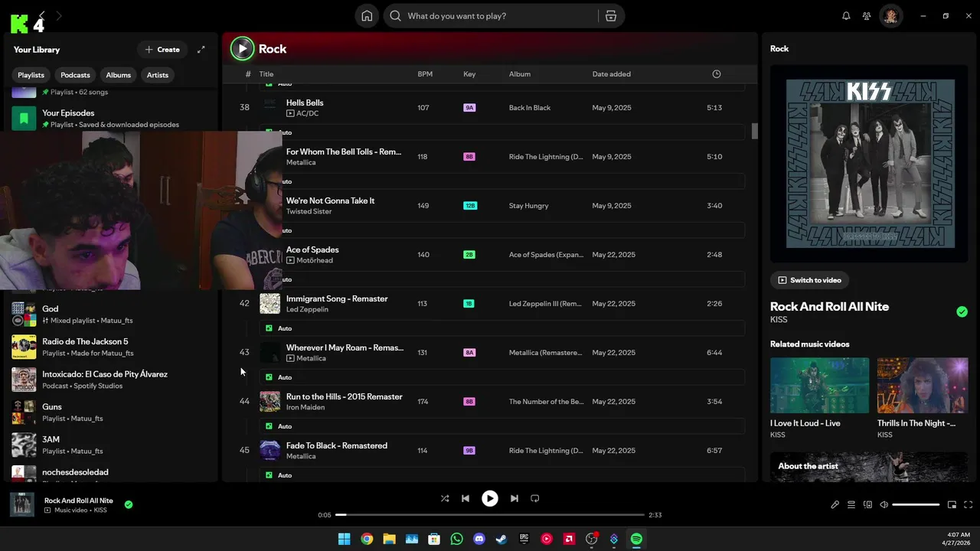980x551 pixels.
Task: Filter library by Artists
Action: click(158, 75)
